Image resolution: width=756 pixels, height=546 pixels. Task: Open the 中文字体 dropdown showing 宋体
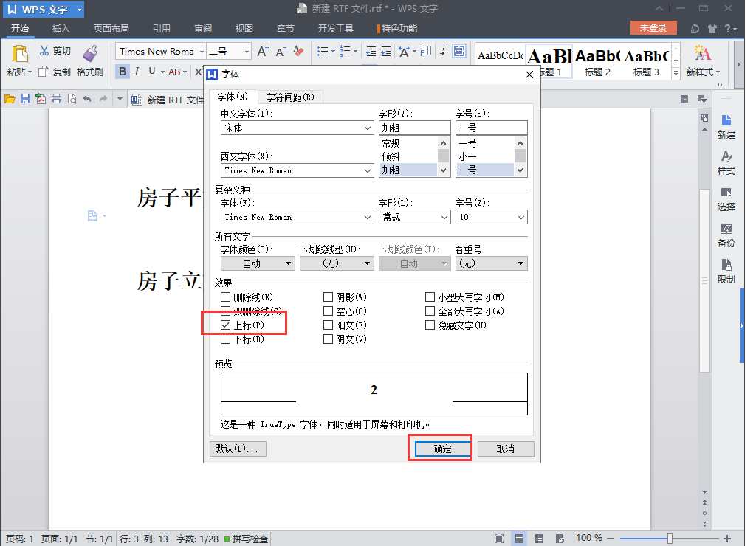pos(297,128)
